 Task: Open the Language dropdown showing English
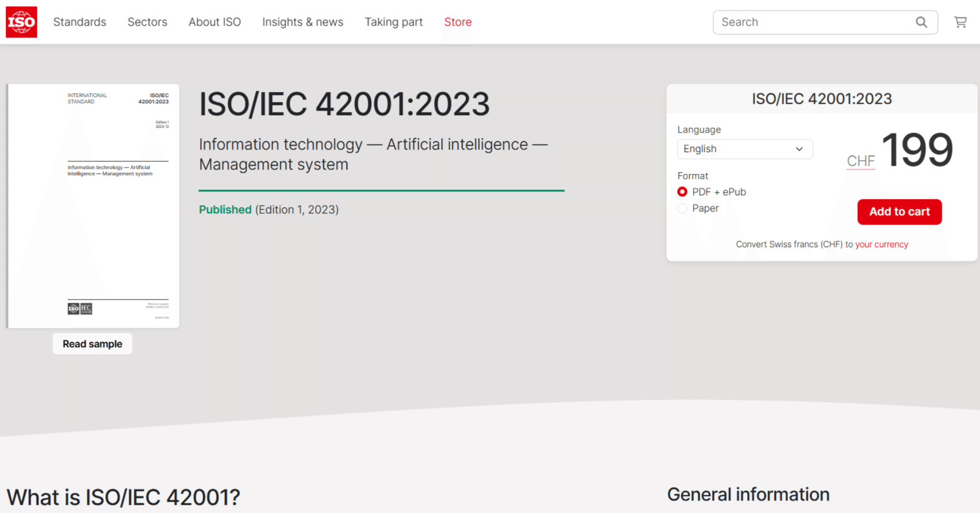[745, 149]
